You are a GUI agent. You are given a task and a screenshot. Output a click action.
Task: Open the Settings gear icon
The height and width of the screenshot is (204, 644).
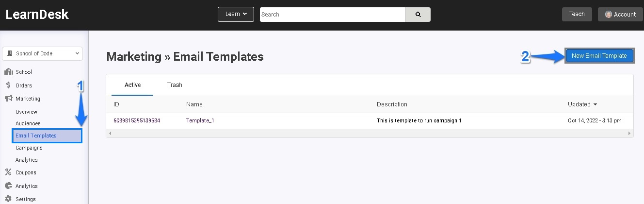[8, 199]
